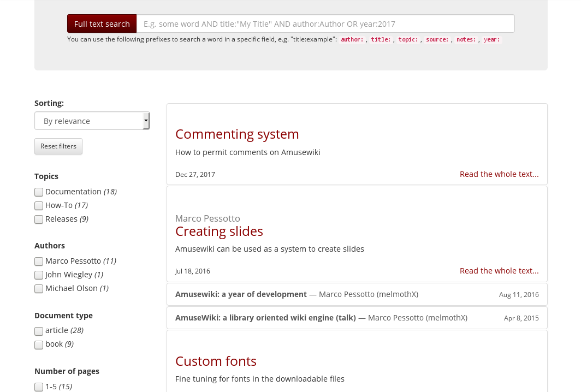Check the Documentation topic filter
Image resolution: width=581 pixels, height=392 pixels.
click(39, 192)
